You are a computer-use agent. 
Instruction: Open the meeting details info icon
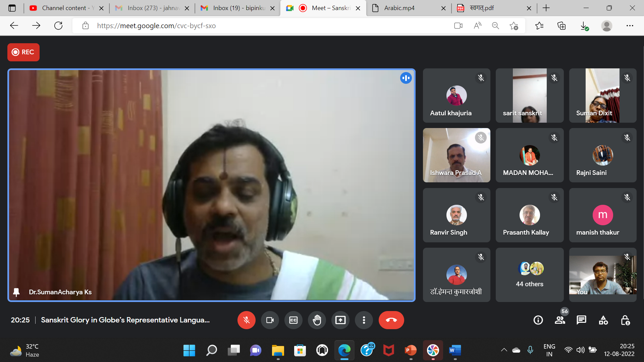click(538, 320)
